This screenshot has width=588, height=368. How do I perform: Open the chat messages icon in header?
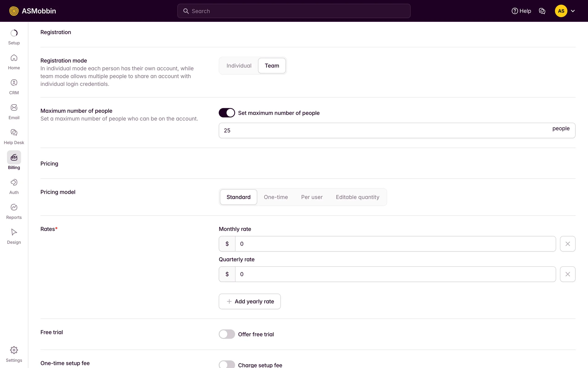pos(542,11)
